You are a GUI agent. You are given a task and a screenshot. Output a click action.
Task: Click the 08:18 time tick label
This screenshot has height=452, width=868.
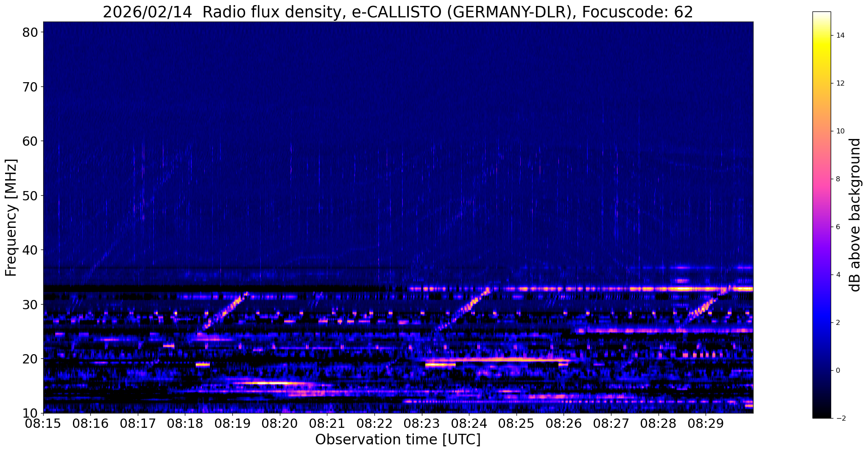[185, 423]
